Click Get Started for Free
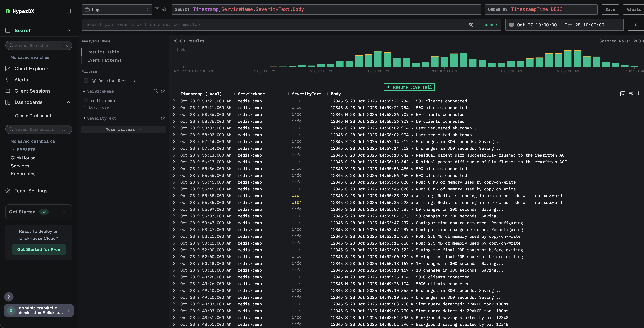 click(39, 249)
